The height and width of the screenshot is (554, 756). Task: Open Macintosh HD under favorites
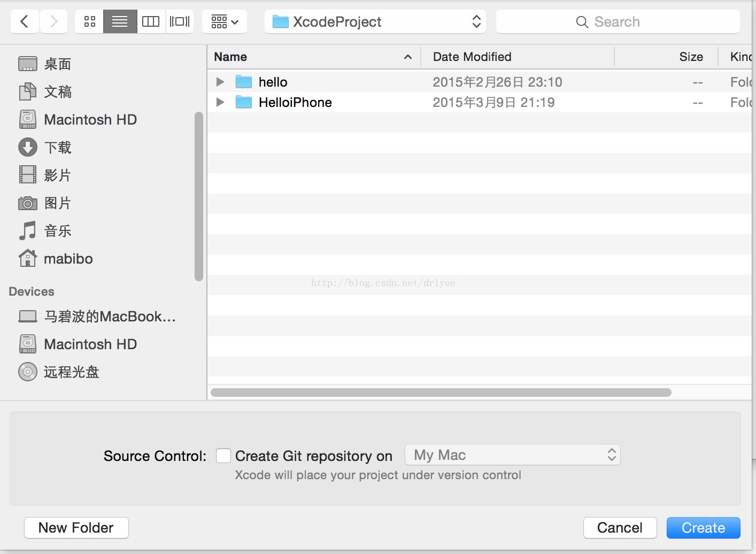(x=78, y=120)
